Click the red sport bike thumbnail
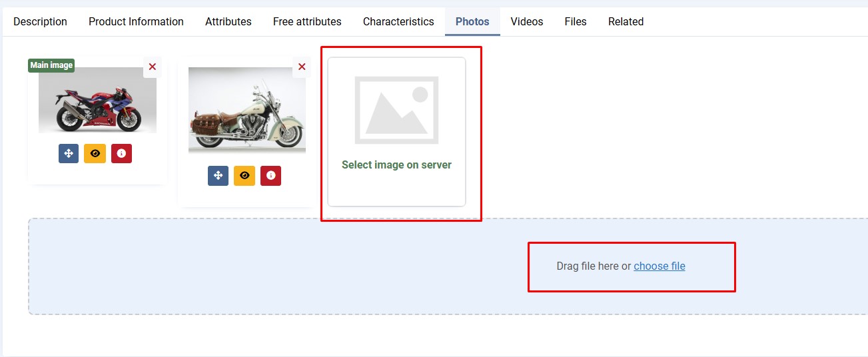This screenshot has width=868, height=357. tap(97, 100)
